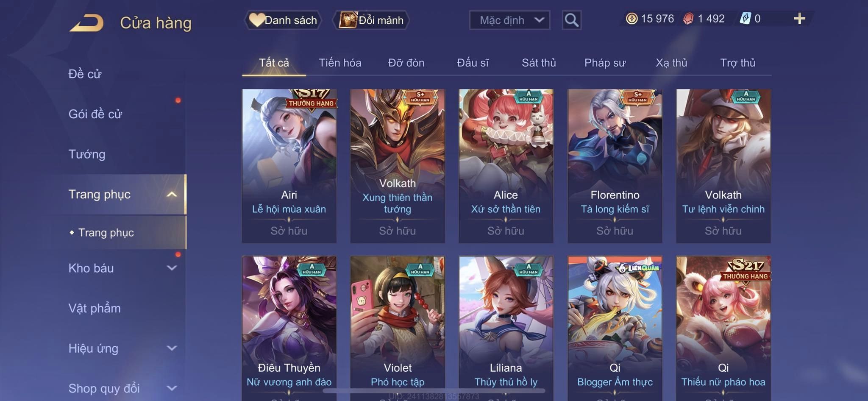Image resolution: width=868 pixels, height=401 pixels.
Task: Select the Trợ thủ category tab
Action: click(x=737, y=63)
